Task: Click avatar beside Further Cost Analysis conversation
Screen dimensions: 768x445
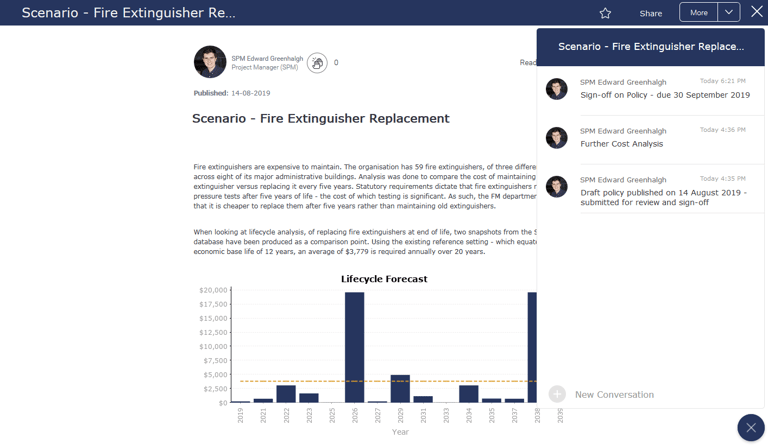Action: [x=556, y=138]
